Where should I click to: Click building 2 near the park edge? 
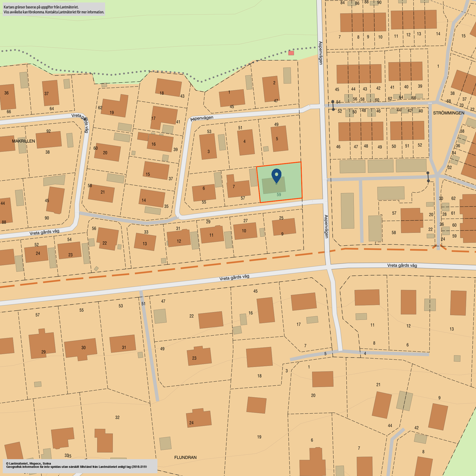click(271, 89)
